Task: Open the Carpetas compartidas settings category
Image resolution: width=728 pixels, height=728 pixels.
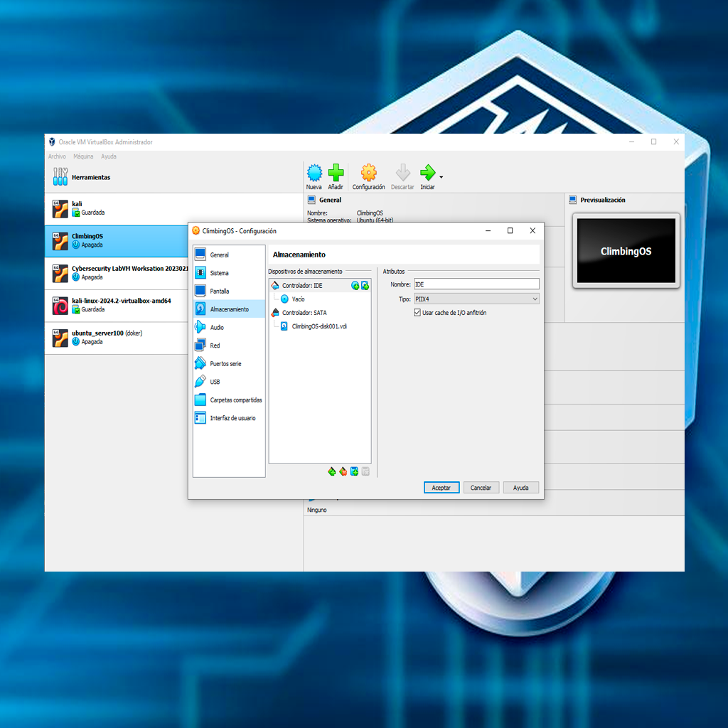Action: pyautogui.click(x=229, y=400)
